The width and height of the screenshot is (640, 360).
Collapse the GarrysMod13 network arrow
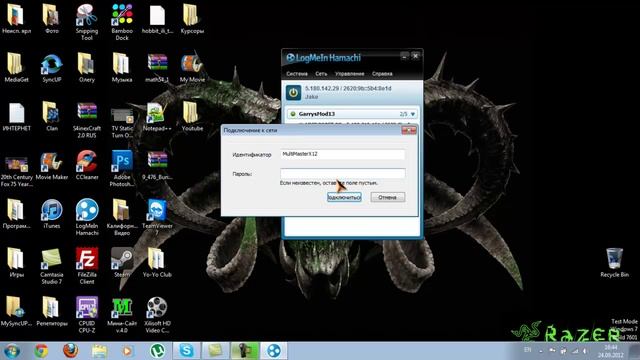413,114
